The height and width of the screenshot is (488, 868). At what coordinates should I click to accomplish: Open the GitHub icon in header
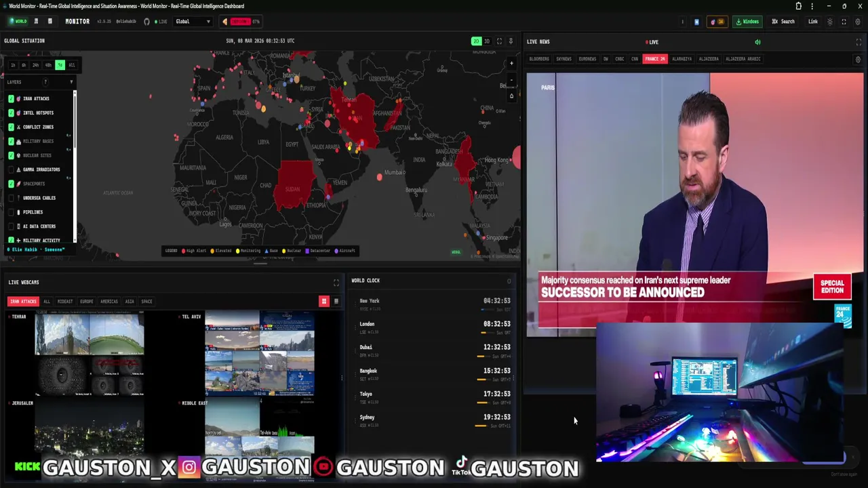pyautogui.click(x=146, y=22)
